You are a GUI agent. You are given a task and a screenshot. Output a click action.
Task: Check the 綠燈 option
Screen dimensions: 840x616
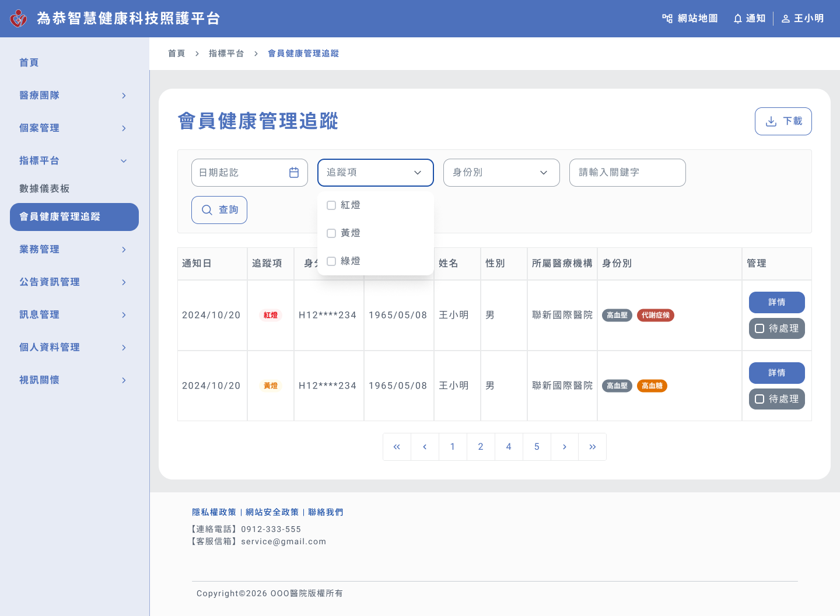point(331,261)
